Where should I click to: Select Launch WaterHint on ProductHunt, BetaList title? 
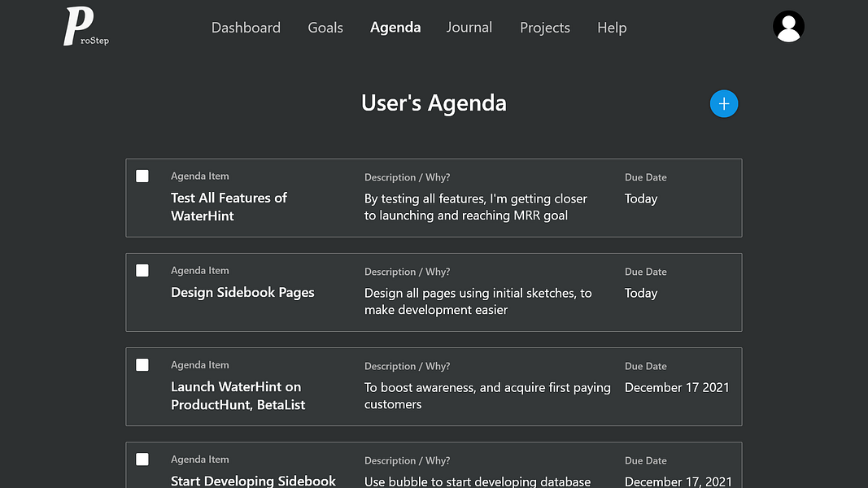click(238, 395)
